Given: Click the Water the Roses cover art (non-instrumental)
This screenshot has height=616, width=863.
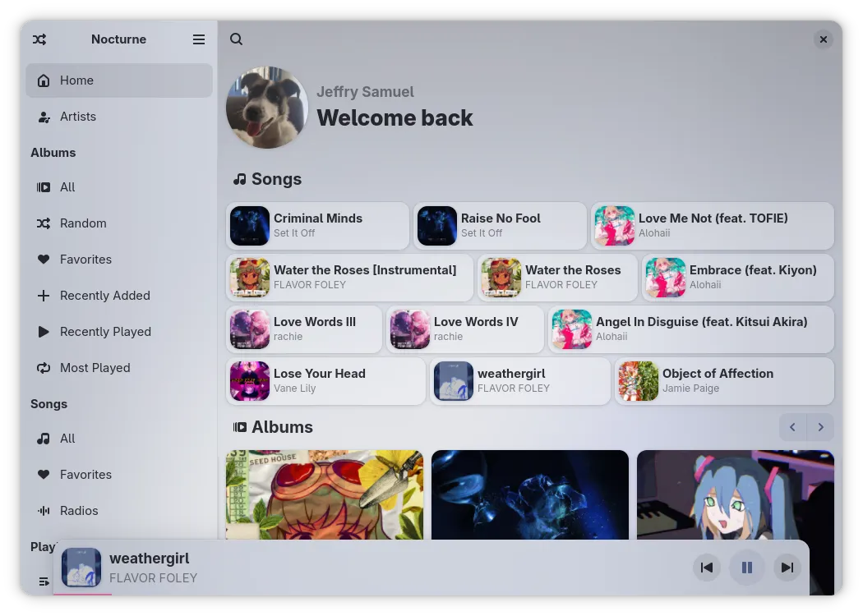Looking at the screenshot, I should point(501,278).
